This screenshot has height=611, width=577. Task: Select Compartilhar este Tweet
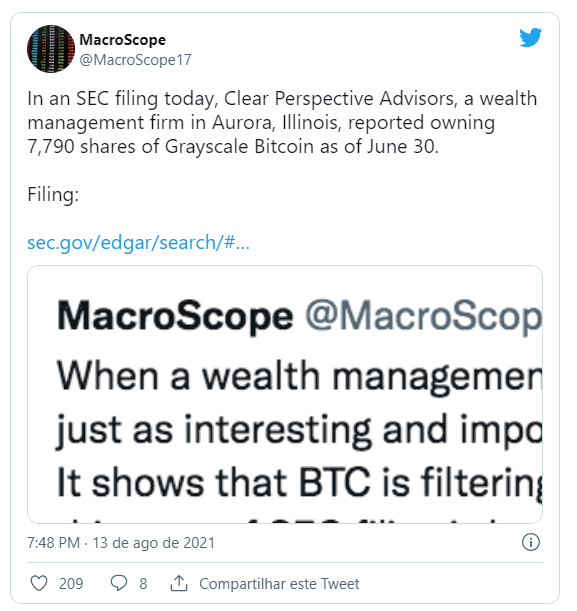[279, 584]
